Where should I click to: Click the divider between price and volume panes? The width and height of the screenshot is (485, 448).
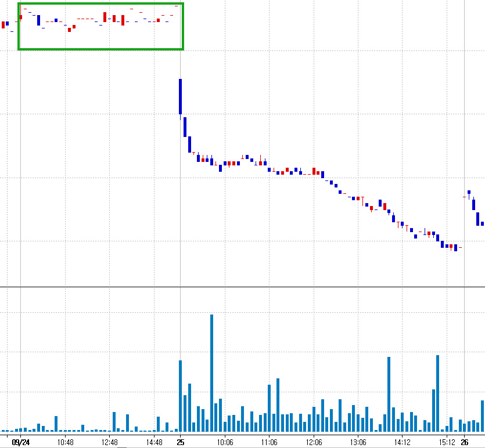pyautogui.click(x=242, y=287)
